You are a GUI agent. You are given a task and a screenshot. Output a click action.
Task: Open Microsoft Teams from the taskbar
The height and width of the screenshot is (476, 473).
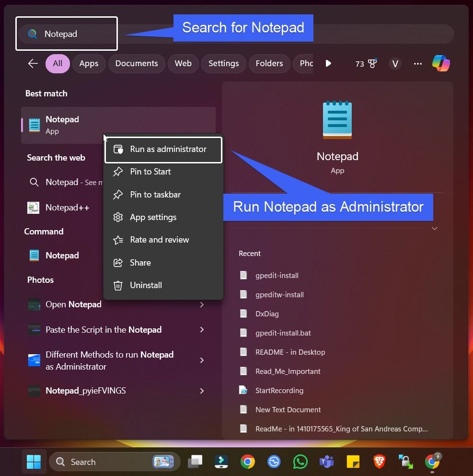(326, 462)
